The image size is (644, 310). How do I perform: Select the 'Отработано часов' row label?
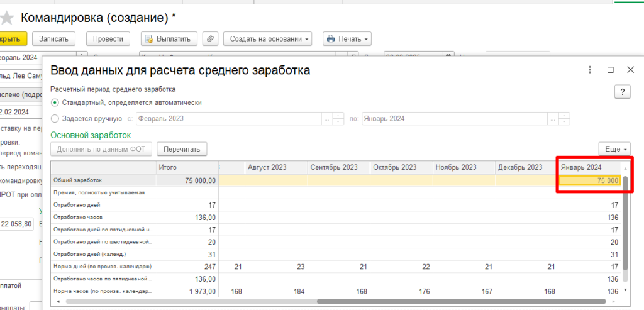(x=78, y=217)
